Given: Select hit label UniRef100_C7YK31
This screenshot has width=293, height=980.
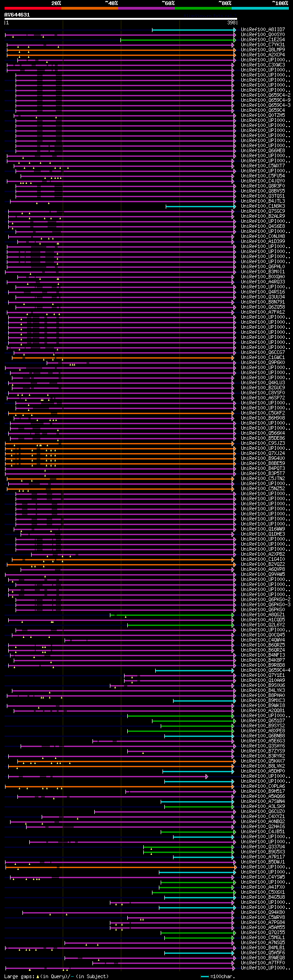Looking at the screenshot, I should pyautogui.click(x=263, y=44).
